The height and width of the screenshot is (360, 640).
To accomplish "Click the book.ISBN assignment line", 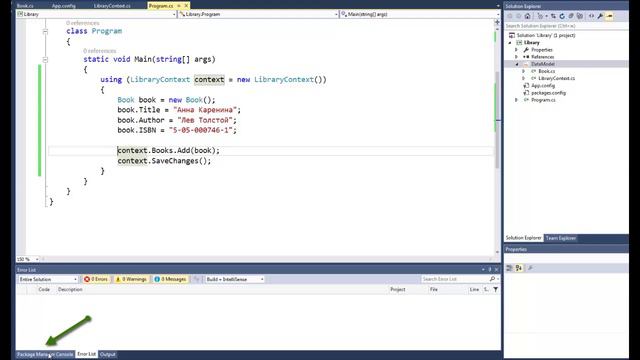I will (x=177, y=130).
